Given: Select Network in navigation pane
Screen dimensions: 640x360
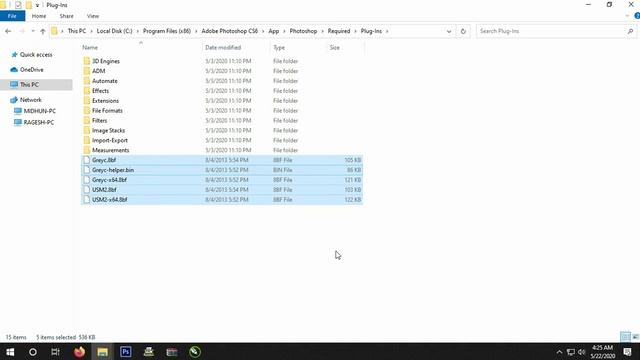Looking at the screenshot, I should pos(31,100).
